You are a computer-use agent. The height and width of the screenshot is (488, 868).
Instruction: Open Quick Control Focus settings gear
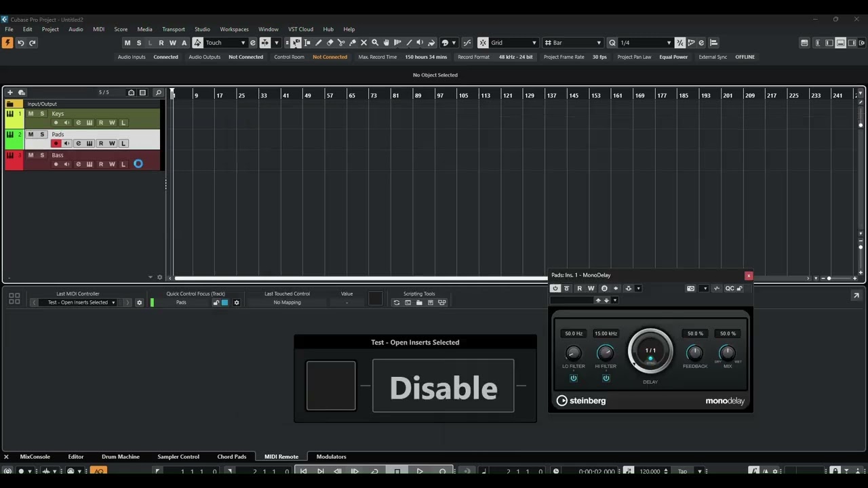click(x=237, y=302)
